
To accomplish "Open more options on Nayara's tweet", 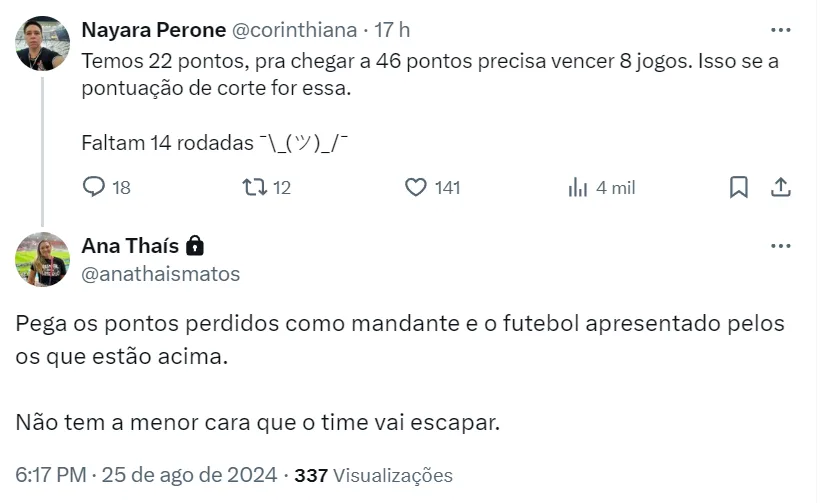I will 782,30.
